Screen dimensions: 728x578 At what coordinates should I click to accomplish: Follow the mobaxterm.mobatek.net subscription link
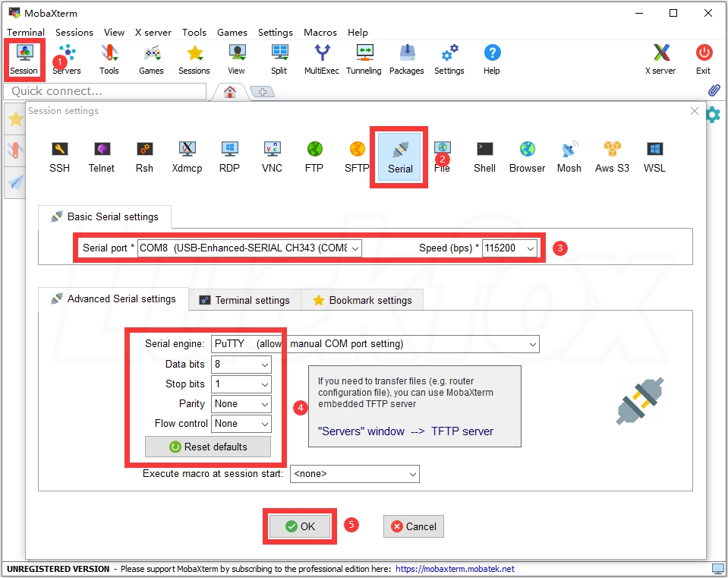453,568
